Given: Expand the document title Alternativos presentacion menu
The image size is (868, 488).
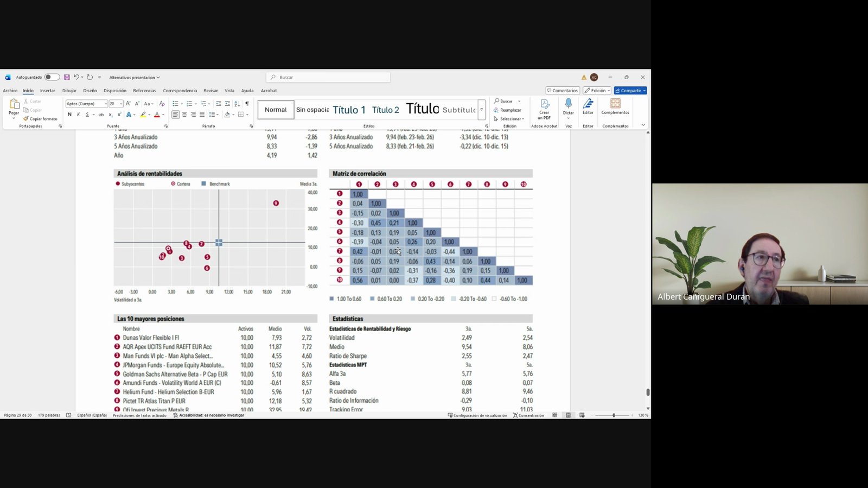Looking at the screenshot, I should pyautogui.click(x=135, y=78).
